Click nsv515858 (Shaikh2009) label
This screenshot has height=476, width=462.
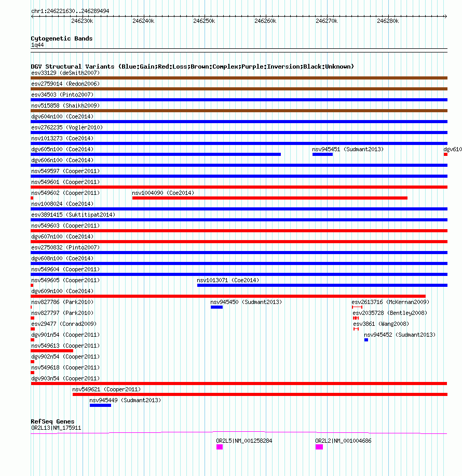tap(65, 105)
